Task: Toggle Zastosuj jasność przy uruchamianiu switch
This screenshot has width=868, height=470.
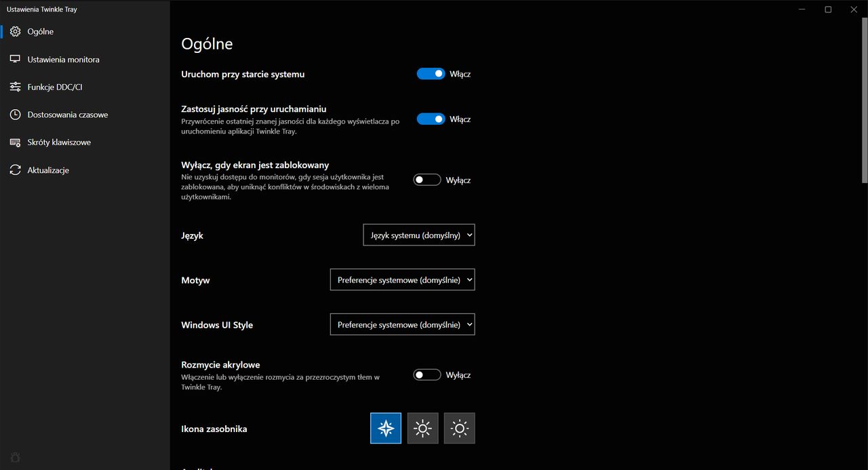Action: click(431, 119)
